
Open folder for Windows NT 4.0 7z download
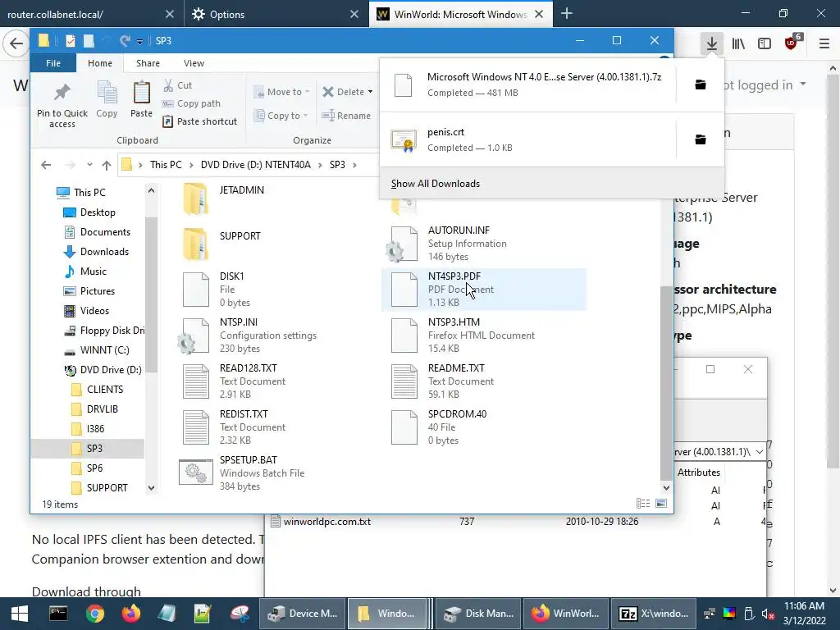(701, 84)
